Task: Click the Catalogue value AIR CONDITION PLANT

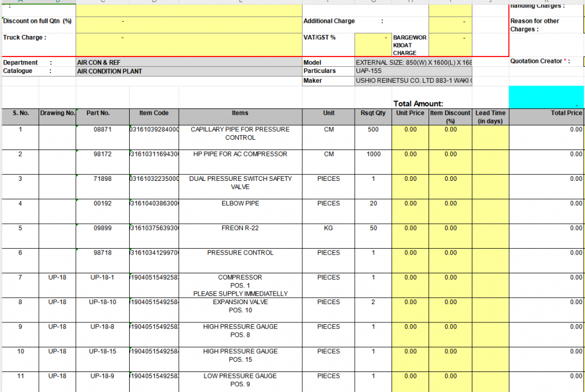Action: (189, 71)
